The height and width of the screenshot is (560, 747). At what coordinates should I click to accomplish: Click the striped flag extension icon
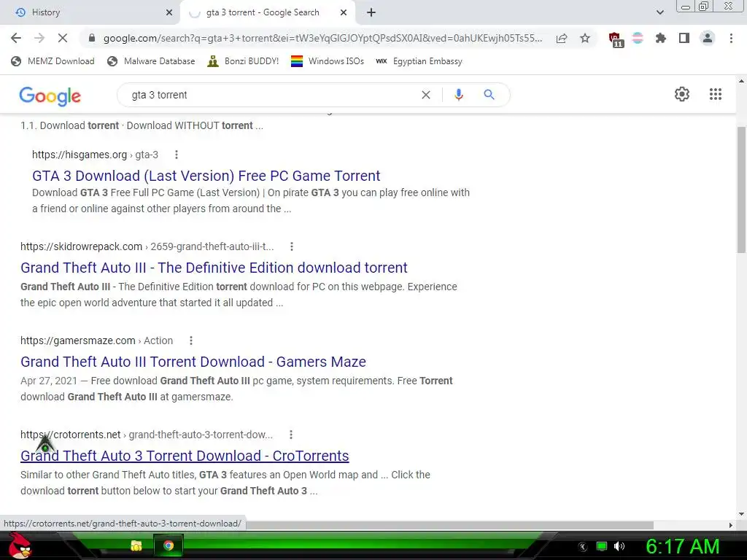[638, 38]
